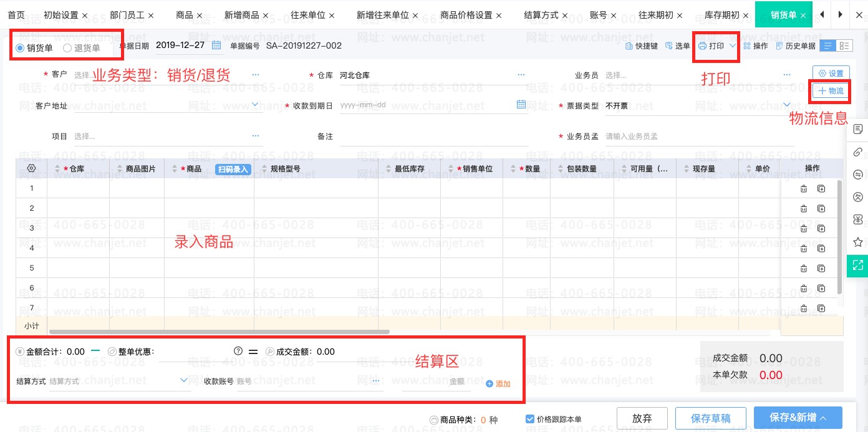Open the note icon in right sidebar

coord(858,129)
